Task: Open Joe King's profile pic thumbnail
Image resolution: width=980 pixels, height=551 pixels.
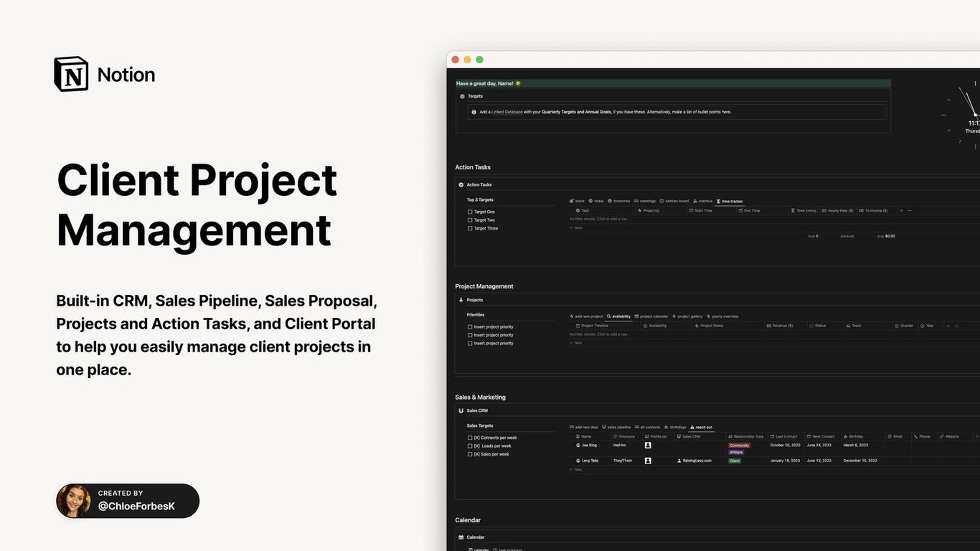Action: pyautogui.click(x=648, y=445)
